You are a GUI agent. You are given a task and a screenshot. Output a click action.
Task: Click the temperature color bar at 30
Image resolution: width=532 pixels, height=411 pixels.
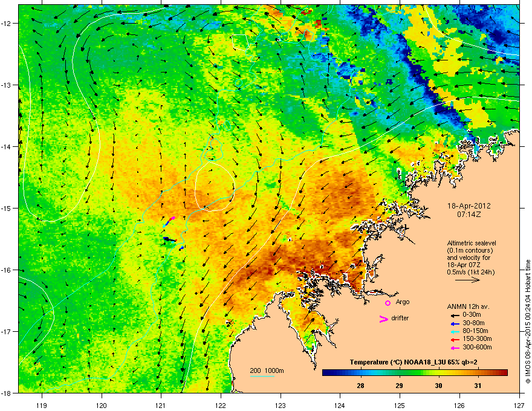(x=439, y=373)
